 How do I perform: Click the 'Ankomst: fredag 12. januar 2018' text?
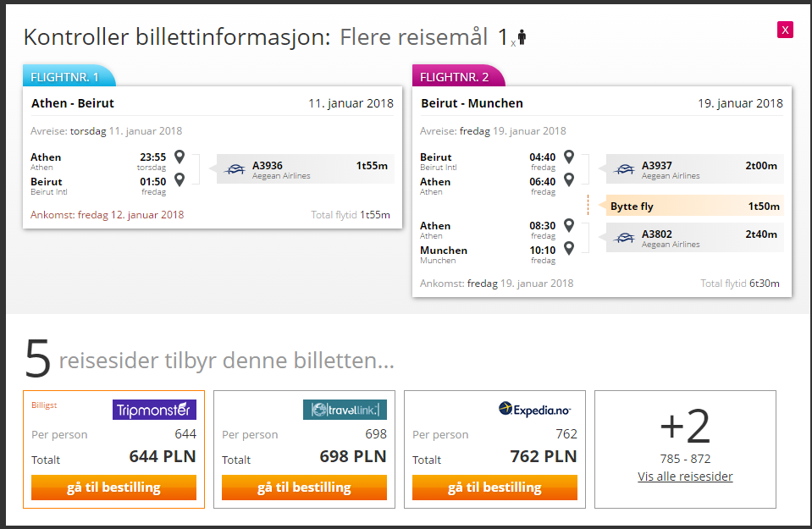(108, 215)
